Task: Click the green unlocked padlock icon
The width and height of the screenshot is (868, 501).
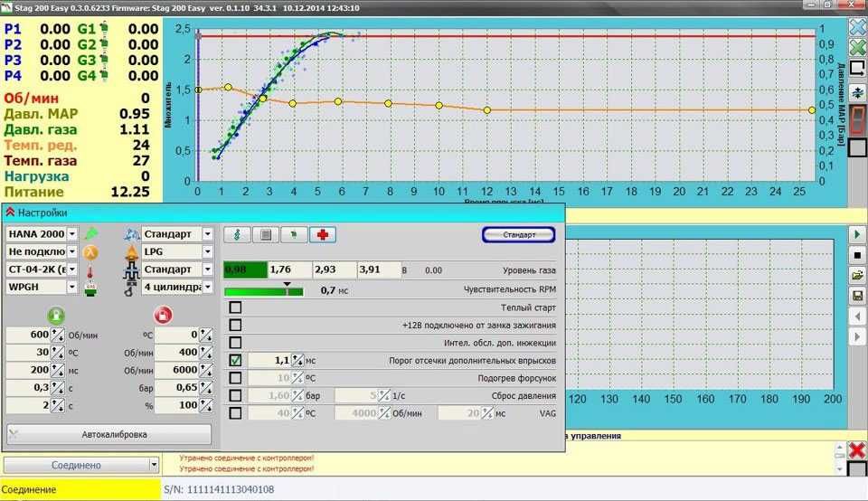Action: [x=55, y=315]
